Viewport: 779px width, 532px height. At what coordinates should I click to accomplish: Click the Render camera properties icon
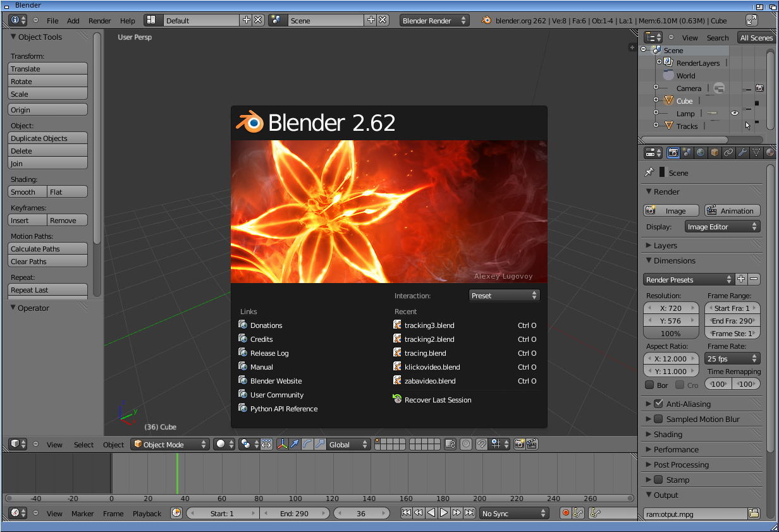pyautogui.click(x=673, y=153)
